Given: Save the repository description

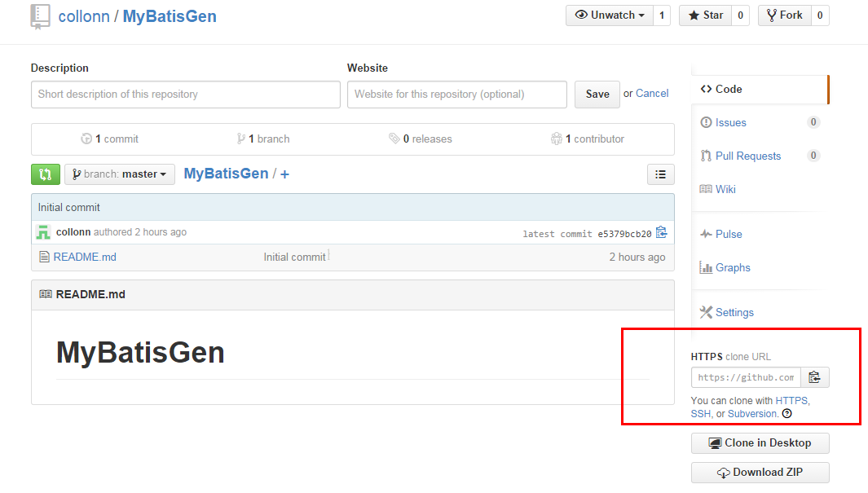Looking at the screenshot, I should tap(597, 95).
